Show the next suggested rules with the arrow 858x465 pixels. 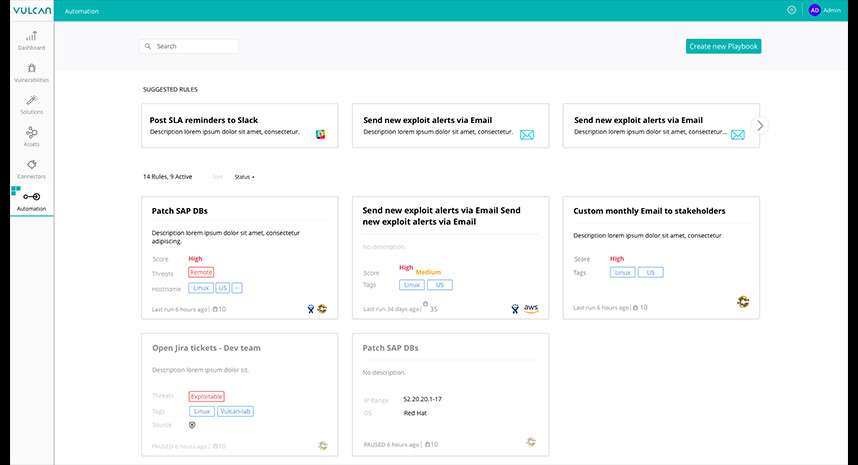click(760, 125)
